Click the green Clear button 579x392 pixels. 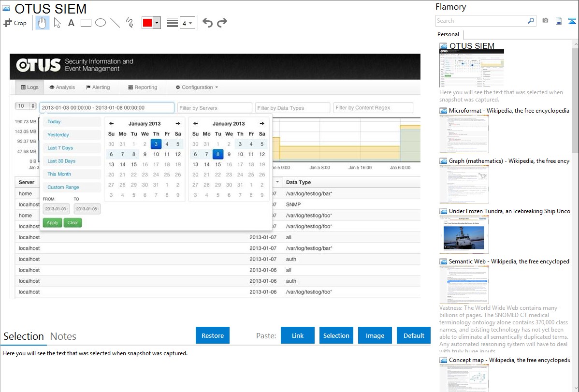73,222
